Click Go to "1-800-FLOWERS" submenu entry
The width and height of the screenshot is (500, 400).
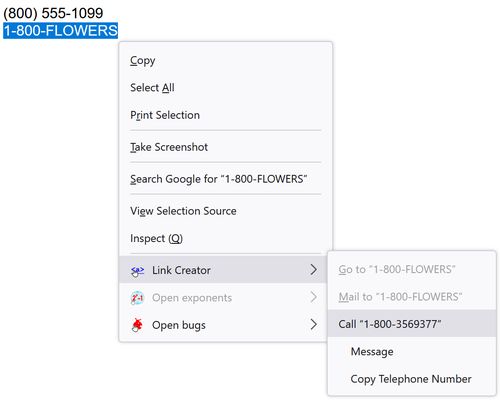pos(412,269)
